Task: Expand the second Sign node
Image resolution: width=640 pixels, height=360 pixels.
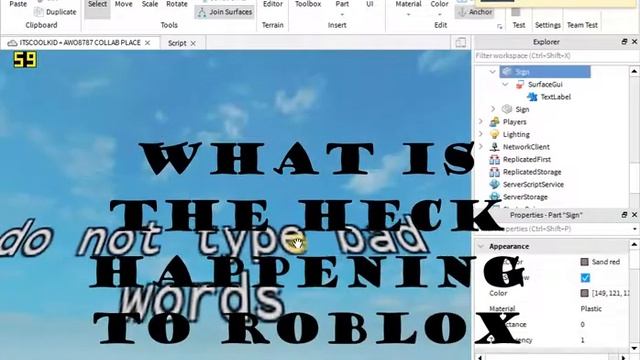Action: (x=493, y=109)
